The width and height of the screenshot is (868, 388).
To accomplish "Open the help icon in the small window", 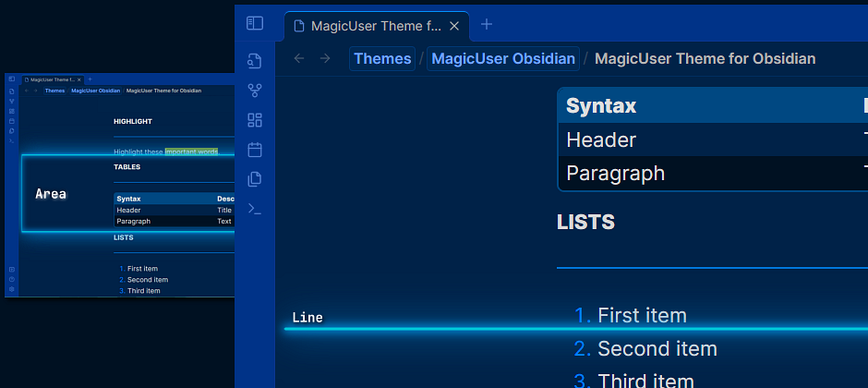I will tap(12, 280).
